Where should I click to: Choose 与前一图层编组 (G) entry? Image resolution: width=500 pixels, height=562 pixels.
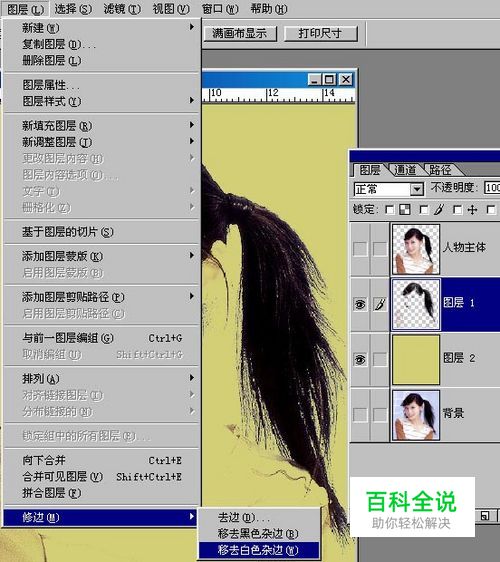(101, 338)
